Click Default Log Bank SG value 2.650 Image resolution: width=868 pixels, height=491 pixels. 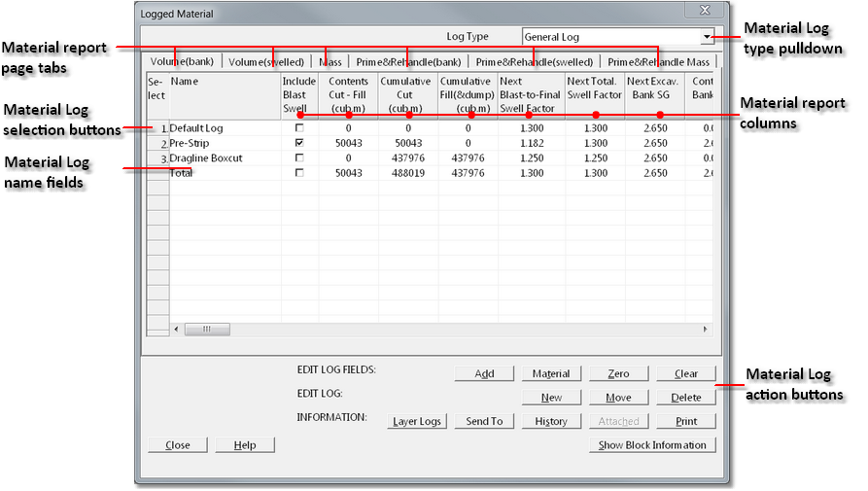tap(655, 128)
